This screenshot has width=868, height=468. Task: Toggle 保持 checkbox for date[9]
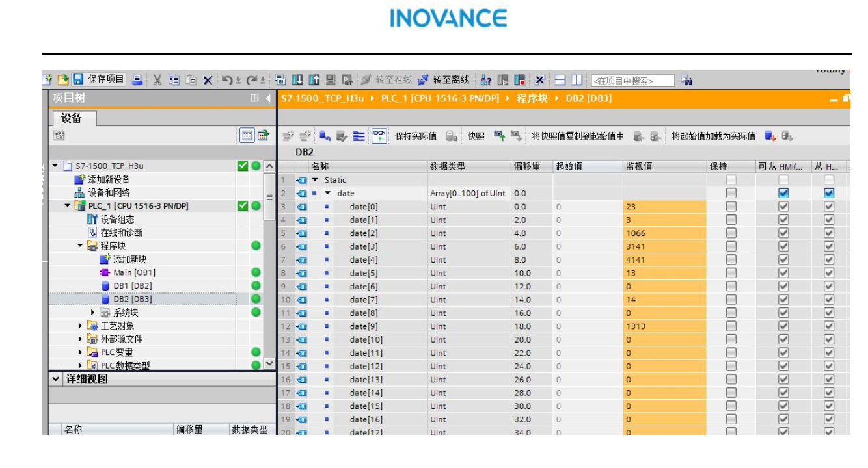(x=731, y=326)
